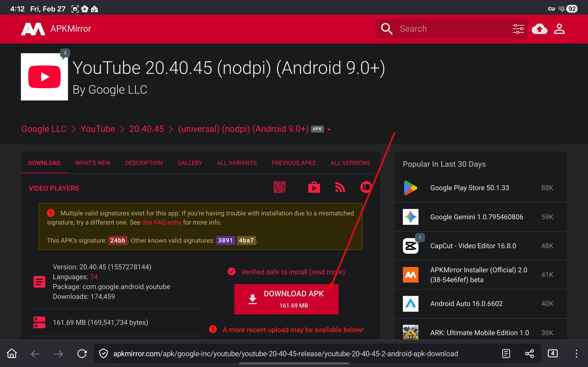Select signature badge 3891
Screen dimensions: 588x367
226,240
